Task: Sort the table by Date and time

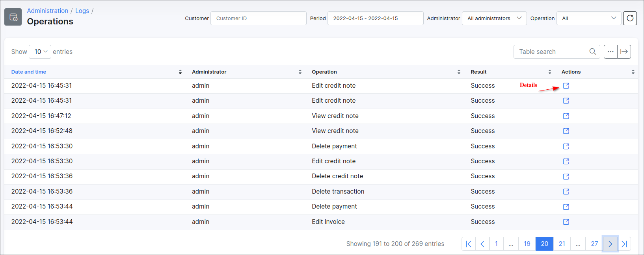Action: pyautogui.click(x=29, y=72)
